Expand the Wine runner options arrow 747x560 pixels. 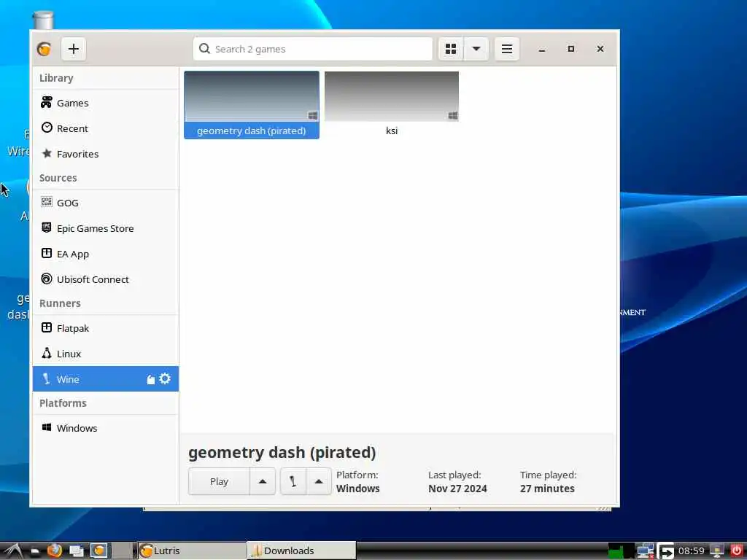pyautogui.click(x=319, y=481)
